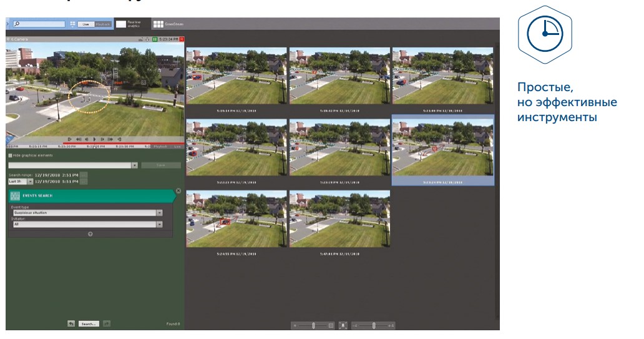Viewport: 644px width, 339px height.
Task: Click the print icon in camera header
Action: tap(147, 39)
